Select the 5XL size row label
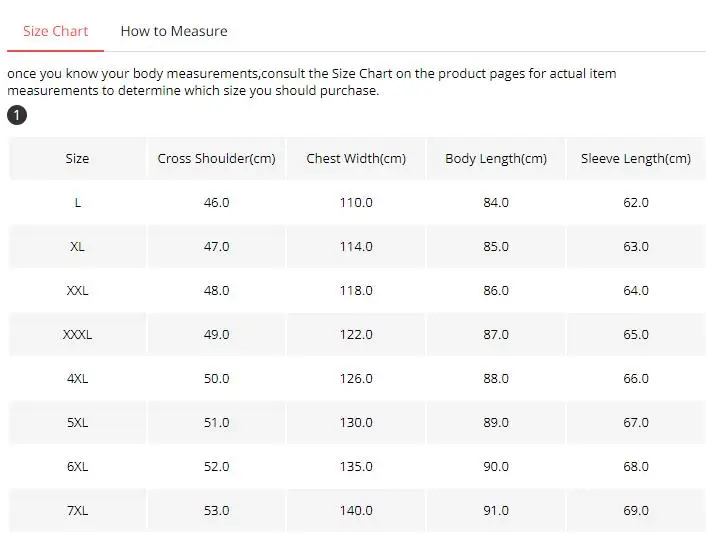 [77, 422]
